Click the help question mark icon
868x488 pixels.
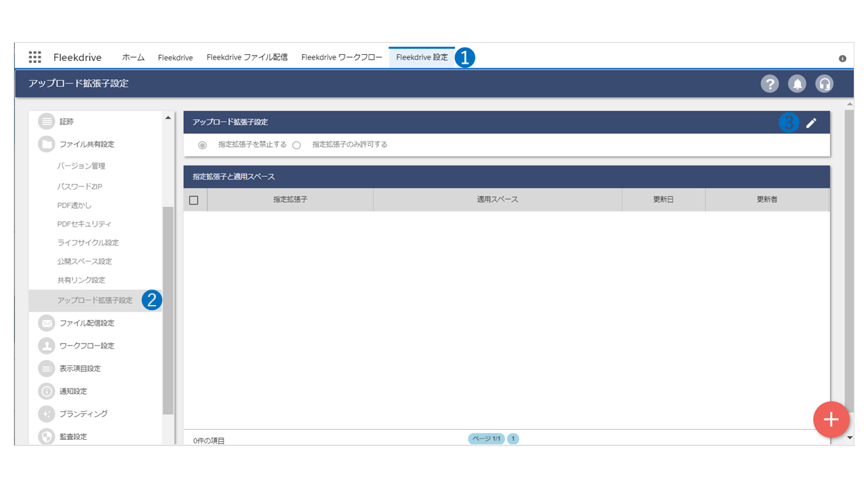770,83
